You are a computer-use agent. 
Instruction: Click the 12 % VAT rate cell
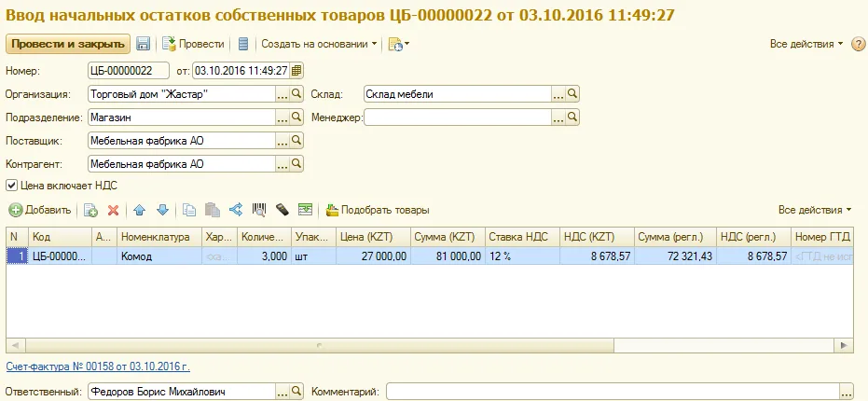522,256
